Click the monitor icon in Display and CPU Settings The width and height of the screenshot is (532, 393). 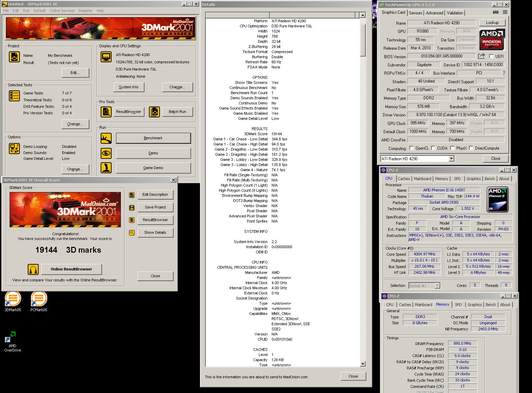(x=106, y=57)
